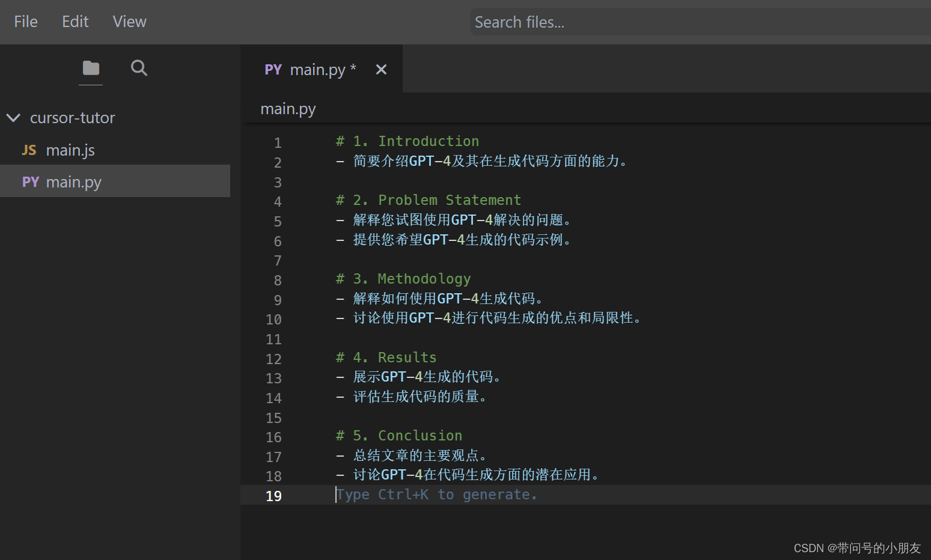This screenshot has height=560, width=931.
Task: Click the '# 1. Introduction' comment line
Action: (408, 141)
